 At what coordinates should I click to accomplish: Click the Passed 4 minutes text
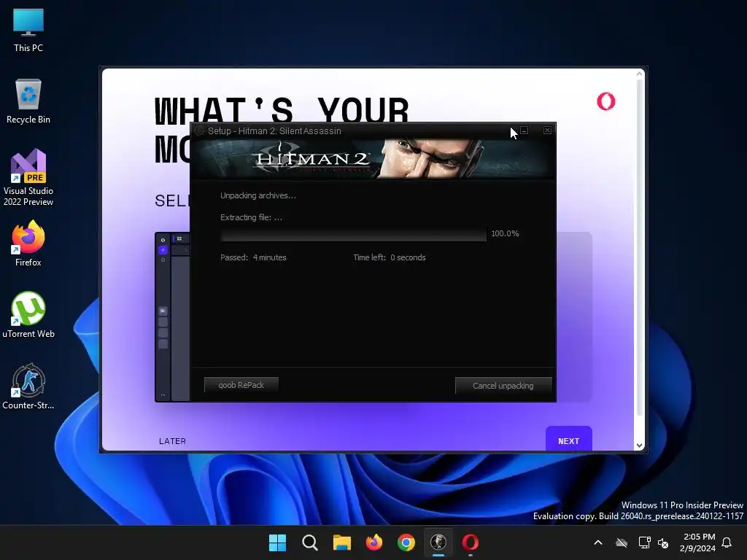[253, 257]
